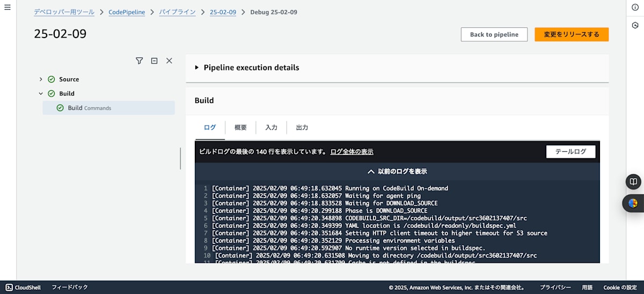Click the Build section heading
The height and width of the screenshot is (294, 644).
[204, 100]
